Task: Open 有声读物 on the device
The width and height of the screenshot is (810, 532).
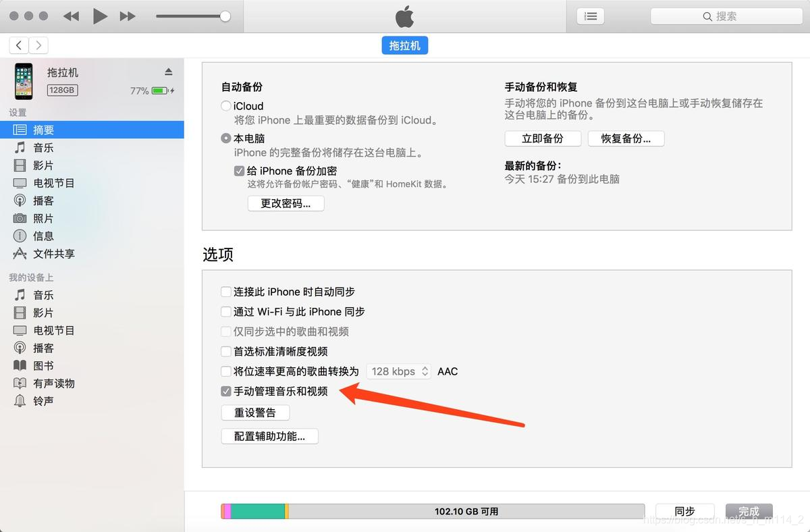Action: pos(92,383)
